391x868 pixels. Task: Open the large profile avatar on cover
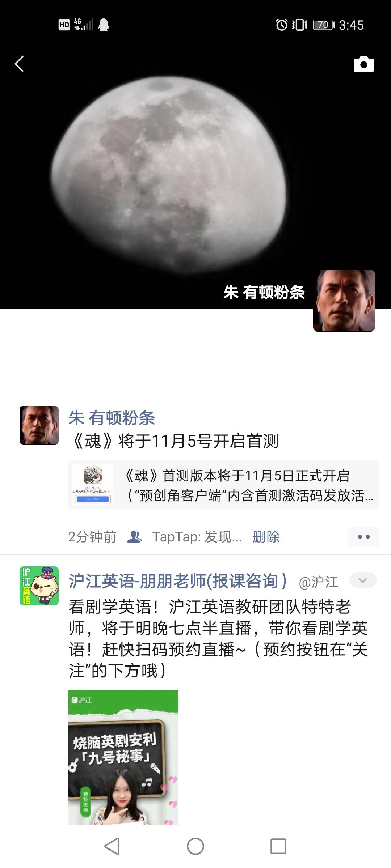click(x=344, y=301)
